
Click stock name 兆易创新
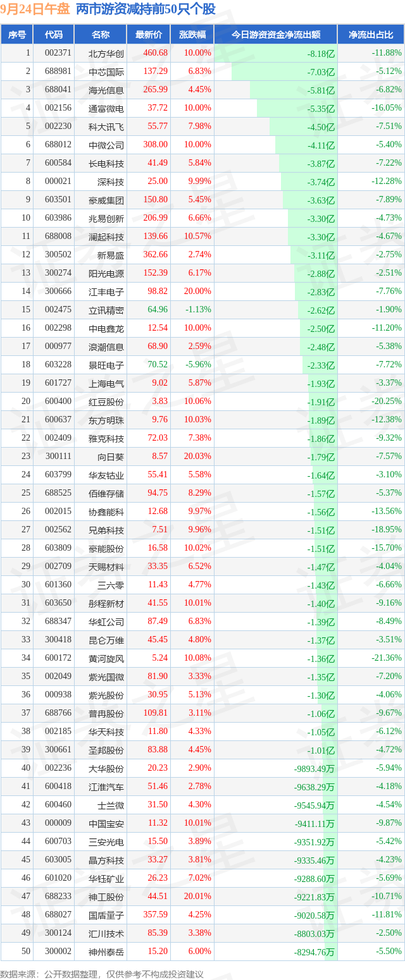107,218
